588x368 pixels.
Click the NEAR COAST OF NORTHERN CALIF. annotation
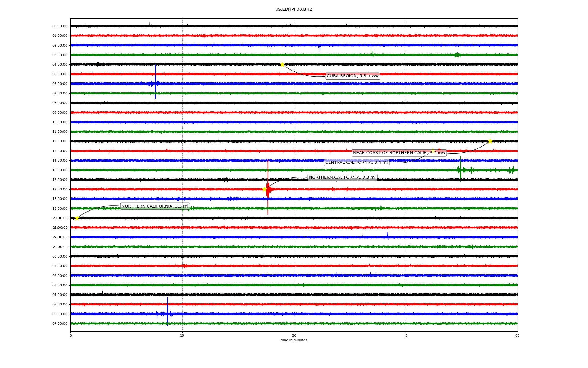tap(399, 153)
